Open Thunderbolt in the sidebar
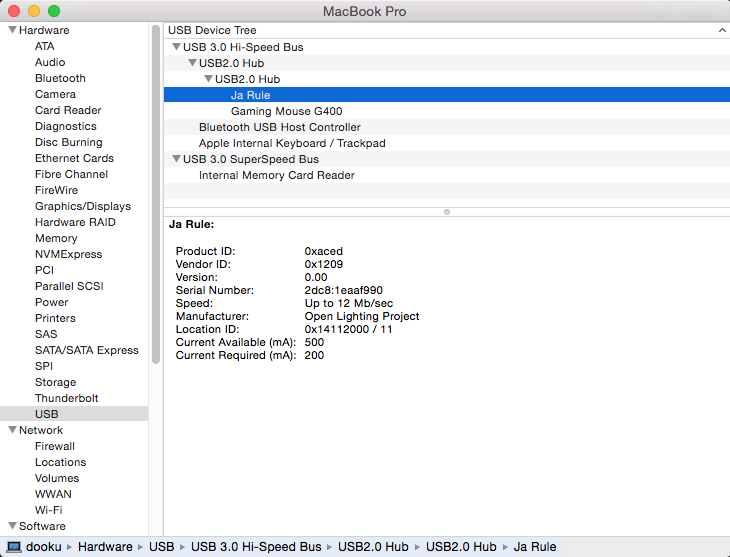 click(67, 398)
